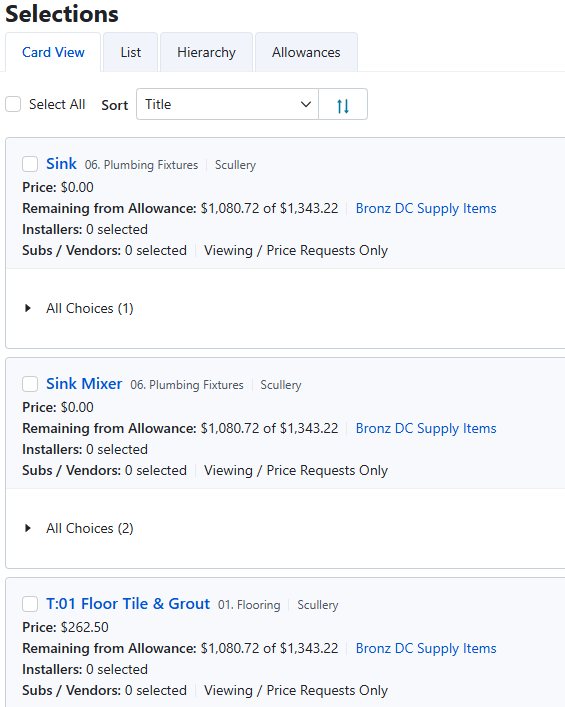Screen dimensions: 565x707
Task: Click the All Choices (1) label
Action: pyautogui.click(x=90, y=308)
